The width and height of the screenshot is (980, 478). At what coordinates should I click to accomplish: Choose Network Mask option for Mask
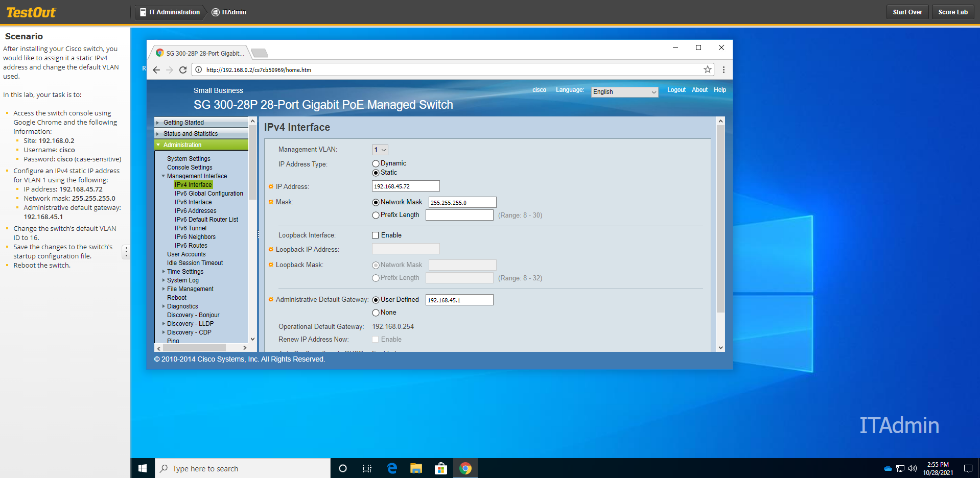(x=376, y=202)
